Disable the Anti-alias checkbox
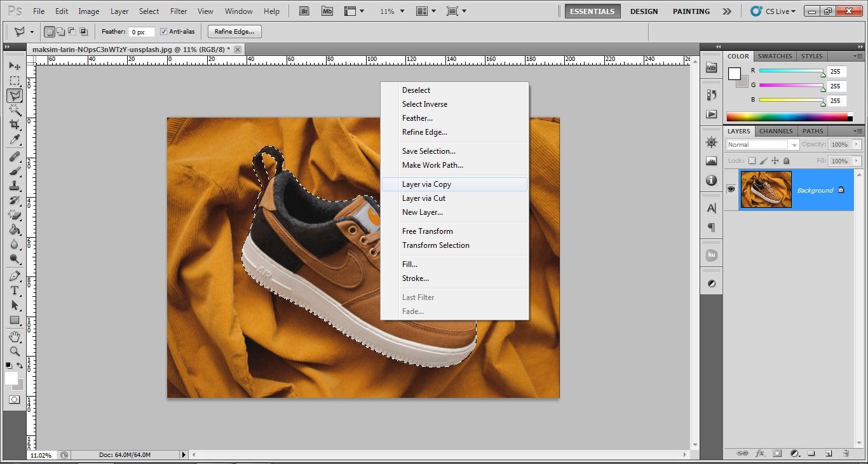This screenshot has width=868, height=464. (x=164, y=31)
